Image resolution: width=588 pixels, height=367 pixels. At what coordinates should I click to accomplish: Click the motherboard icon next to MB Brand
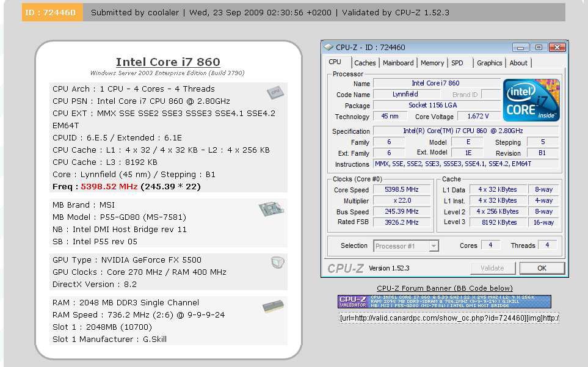point(271,209)
